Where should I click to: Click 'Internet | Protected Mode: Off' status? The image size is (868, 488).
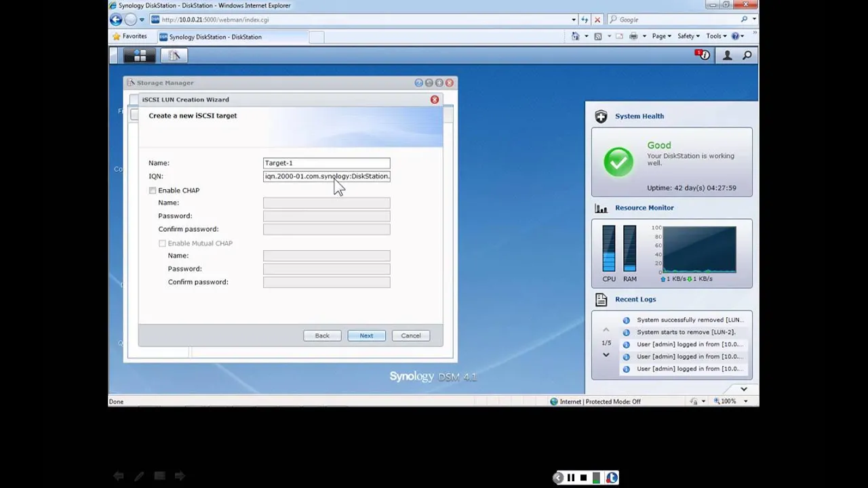(595, 401)
